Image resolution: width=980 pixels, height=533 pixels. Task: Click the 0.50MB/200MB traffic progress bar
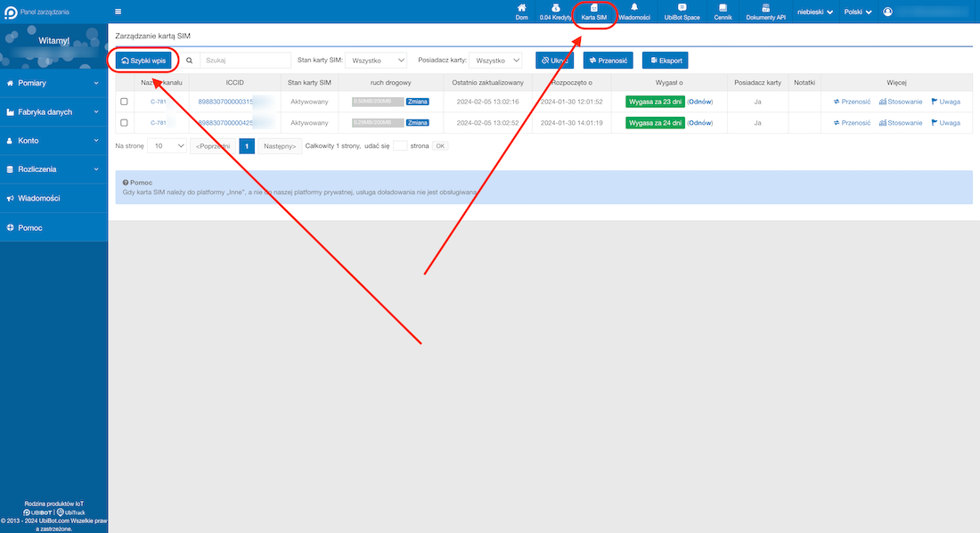[378, 102]
